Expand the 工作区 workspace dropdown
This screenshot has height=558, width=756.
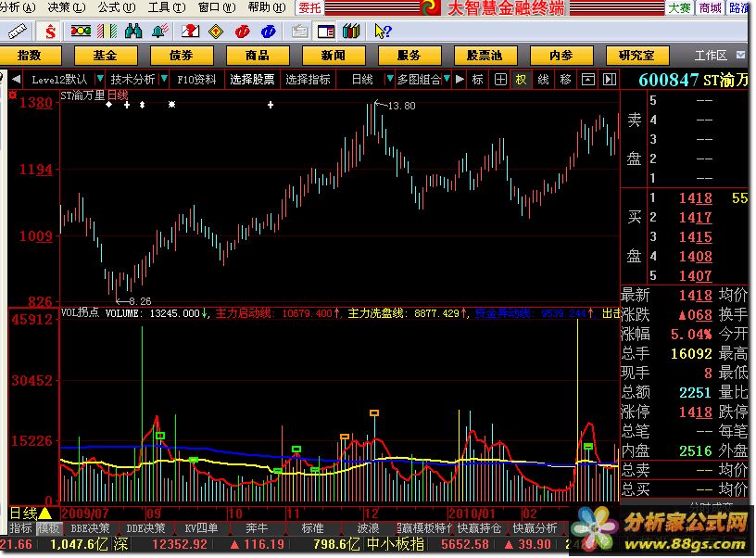[740, 55]
